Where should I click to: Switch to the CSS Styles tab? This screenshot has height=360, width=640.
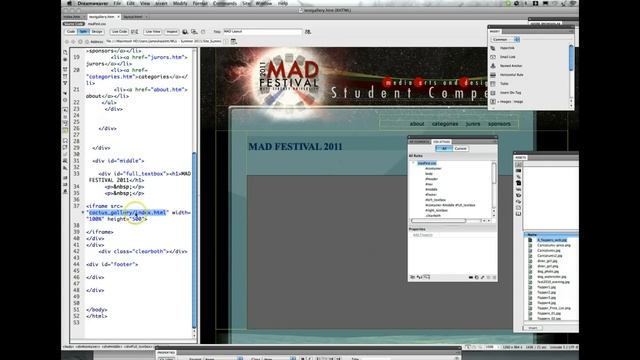441,142
